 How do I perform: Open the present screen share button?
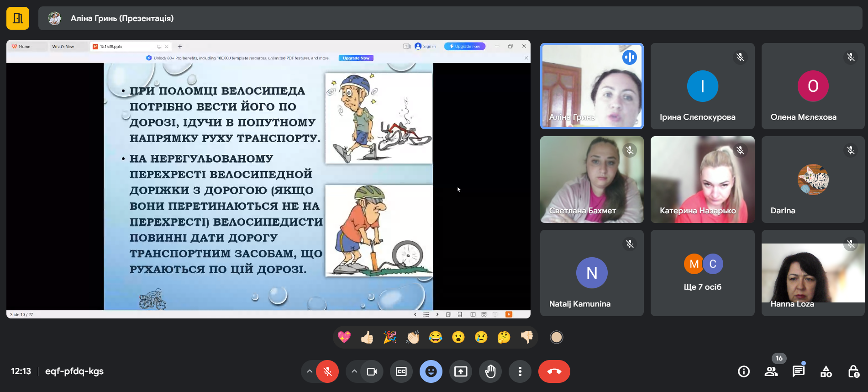[x=460, y=371]
